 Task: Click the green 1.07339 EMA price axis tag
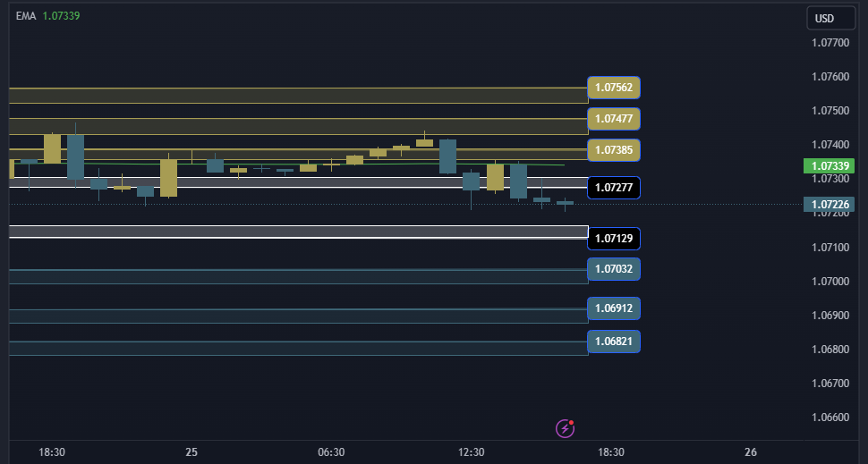830,166
